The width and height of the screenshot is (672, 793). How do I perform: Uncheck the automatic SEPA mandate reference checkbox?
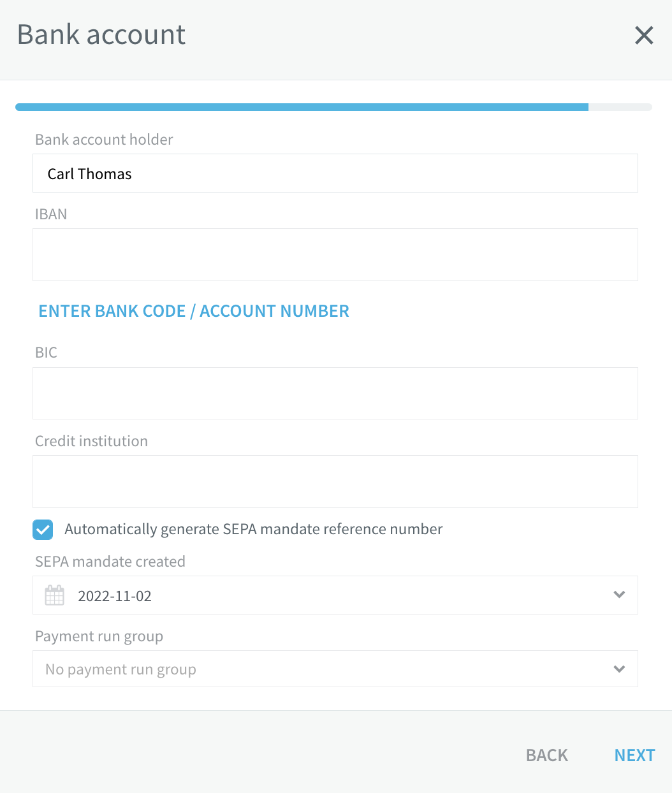coord(43,529)
